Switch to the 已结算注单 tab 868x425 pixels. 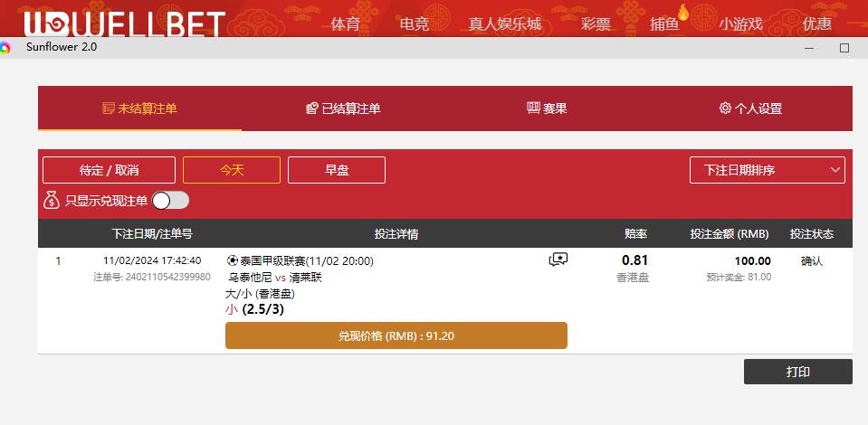pyautogui.click(x=343, y=109)
